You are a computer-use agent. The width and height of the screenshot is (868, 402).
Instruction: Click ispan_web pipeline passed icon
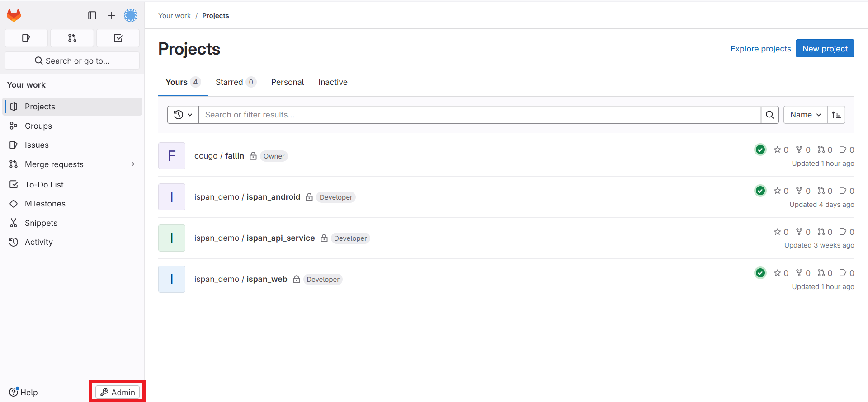[760, 273]
